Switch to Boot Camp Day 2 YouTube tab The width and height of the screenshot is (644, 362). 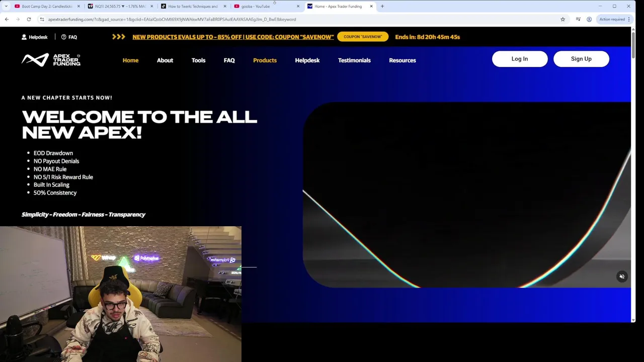coord(46,6)
